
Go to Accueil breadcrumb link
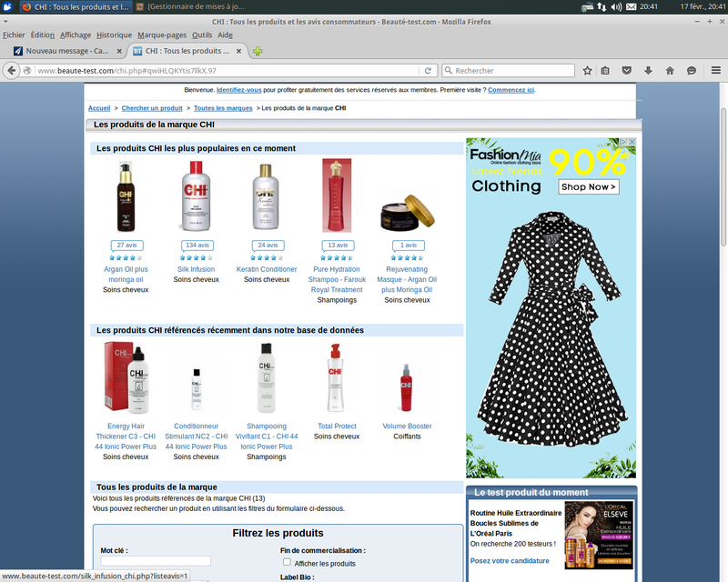click(99, 108)
